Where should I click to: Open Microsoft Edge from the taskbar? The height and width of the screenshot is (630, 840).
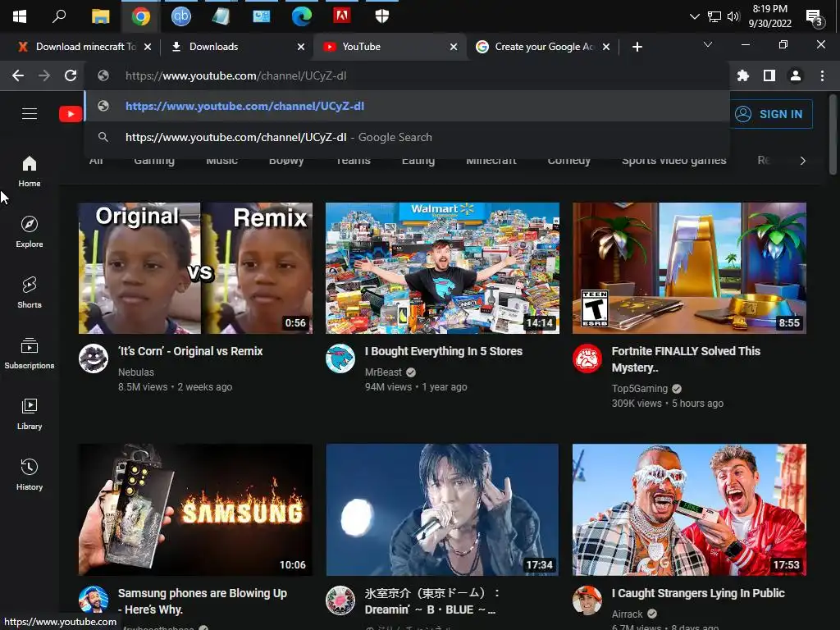(302, 16)
